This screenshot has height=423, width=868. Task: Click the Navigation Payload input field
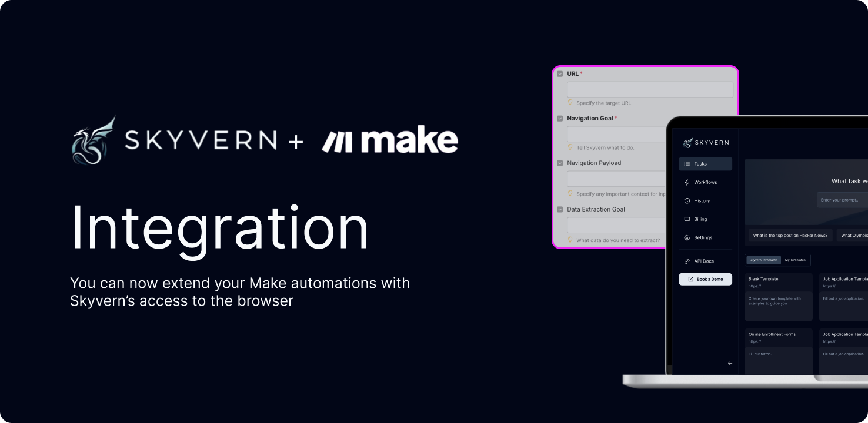click(x=616, y=179)
